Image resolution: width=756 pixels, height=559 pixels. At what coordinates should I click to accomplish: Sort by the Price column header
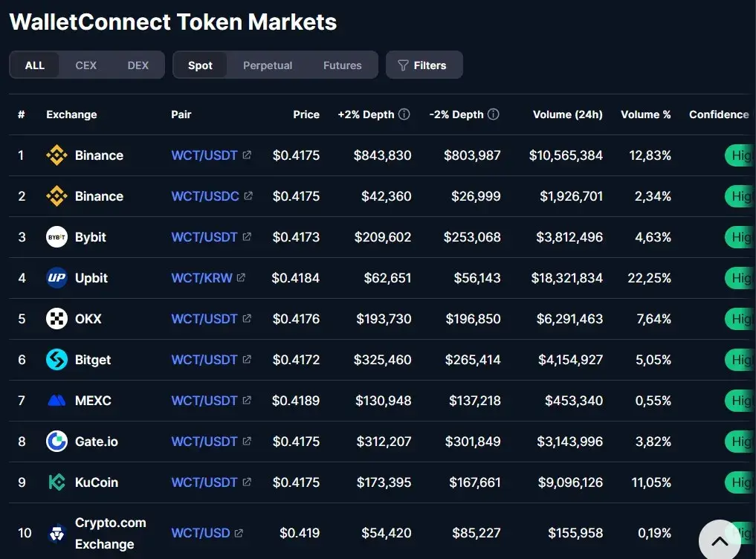coord(306,114)
